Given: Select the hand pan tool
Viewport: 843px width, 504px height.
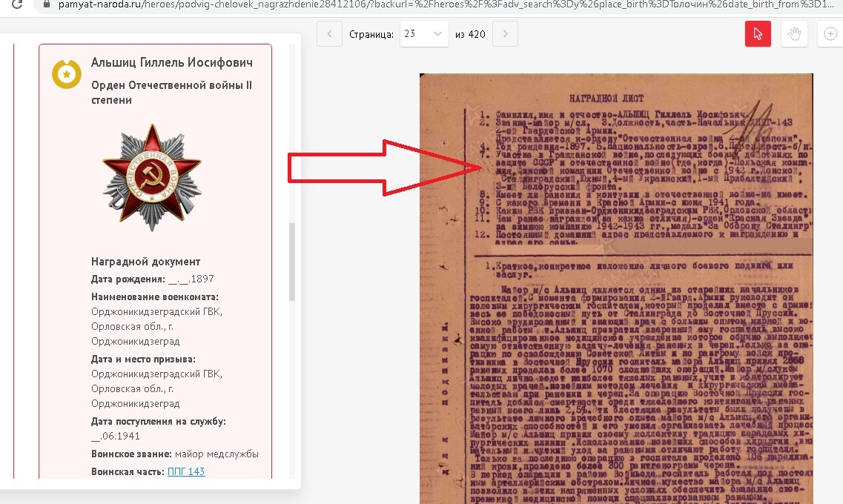Looking at the screenshot, I should pos(794,34).
